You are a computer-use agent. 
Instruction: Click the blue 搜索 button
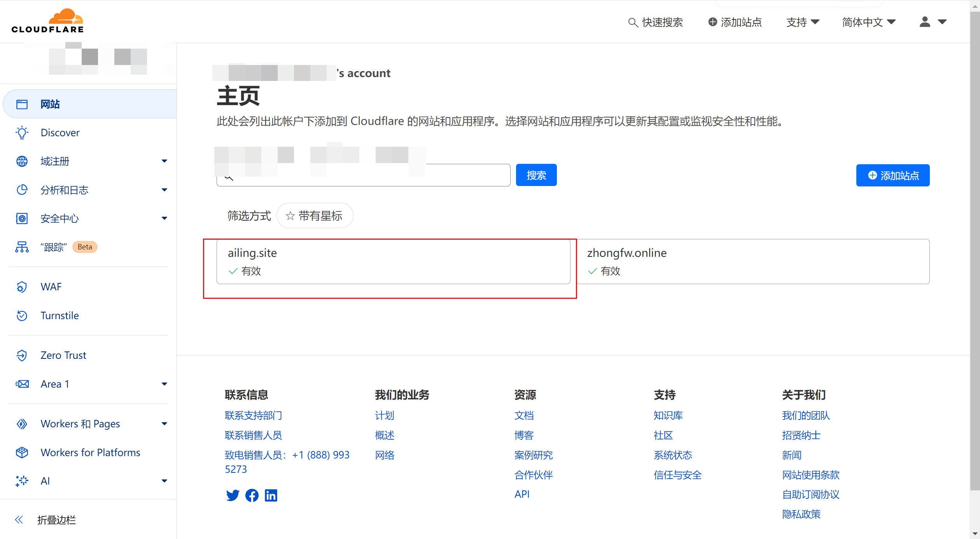point(536,175)
